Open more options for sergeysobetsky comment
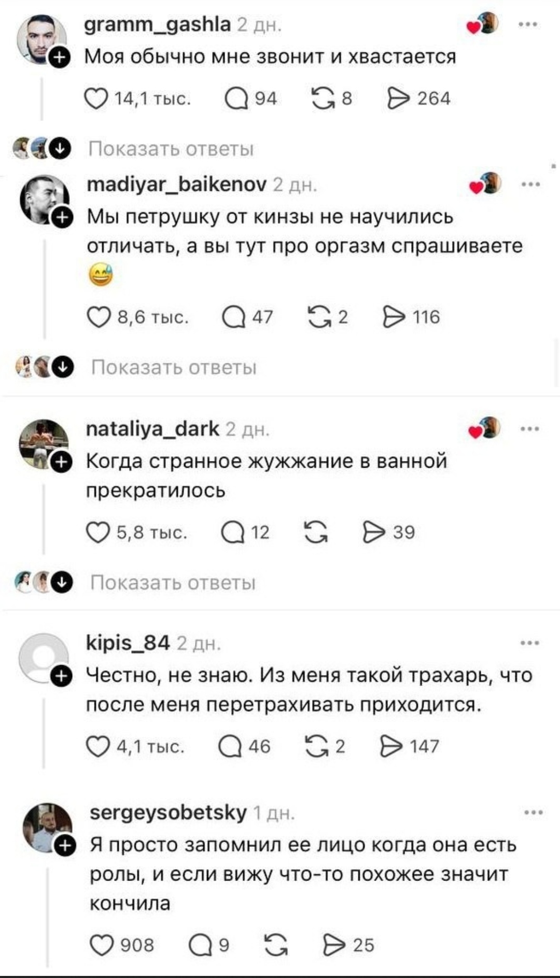The image size is (560, 978). click(533, 813)
